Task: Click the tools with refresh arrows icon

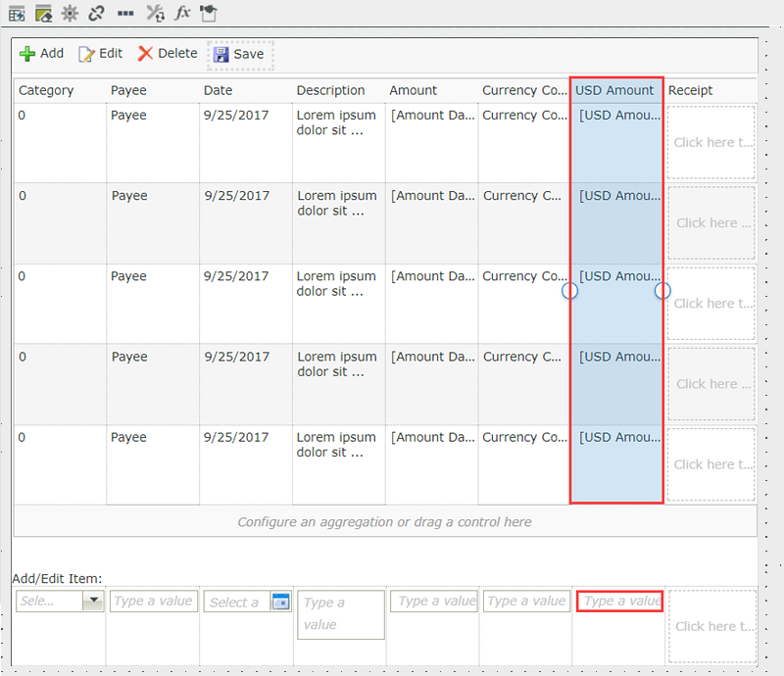Action: coord(155,14)
